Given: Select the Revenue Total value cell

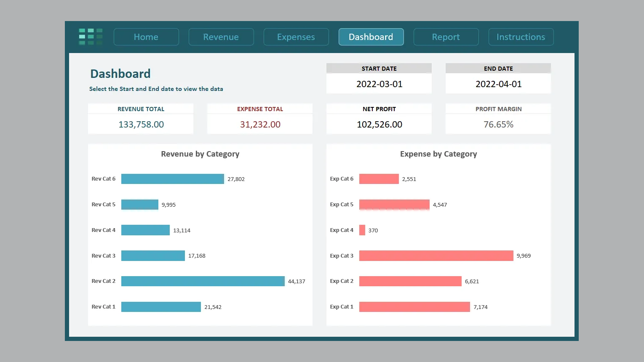Looking at the screenshot, I should tap(141, 125).
